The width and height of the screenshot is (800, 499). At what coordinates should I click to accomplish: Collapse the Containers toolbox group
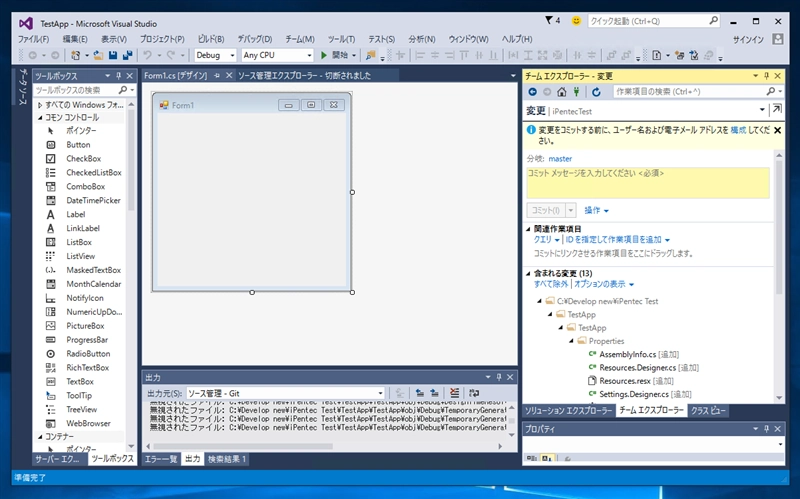coord(40,437)
